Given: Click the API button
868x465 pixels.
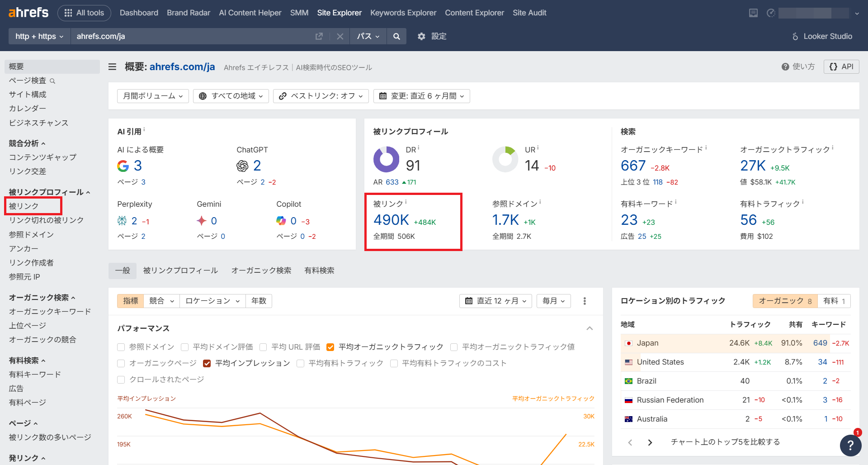Looking at the screenshot, I should tap(841, 67).
